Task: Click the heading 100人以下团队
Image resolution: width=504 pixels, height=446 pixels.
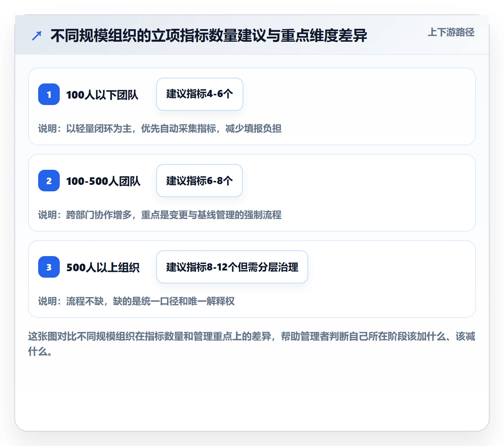Action: pyautogui.click(x=102, y=95)
